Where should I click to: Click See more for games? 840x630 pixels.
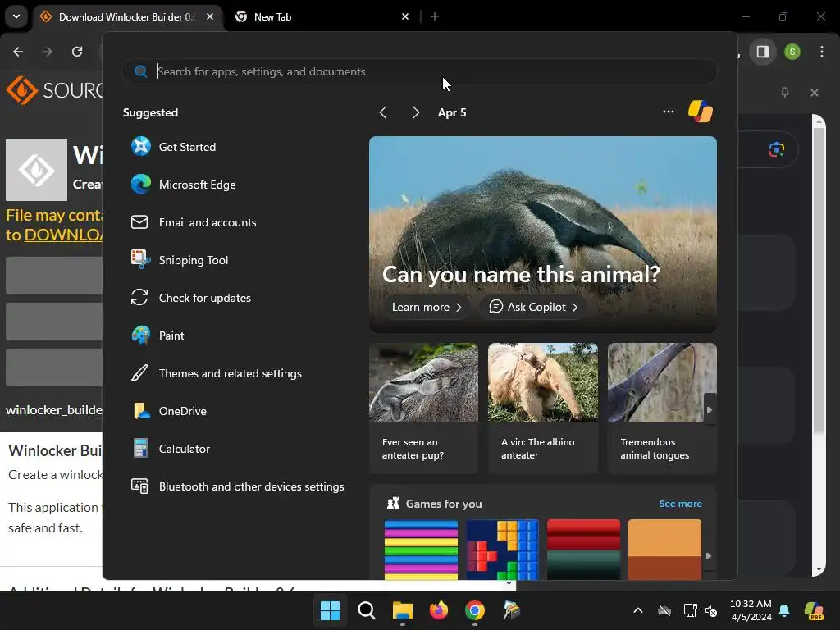[x=680, y=504]
